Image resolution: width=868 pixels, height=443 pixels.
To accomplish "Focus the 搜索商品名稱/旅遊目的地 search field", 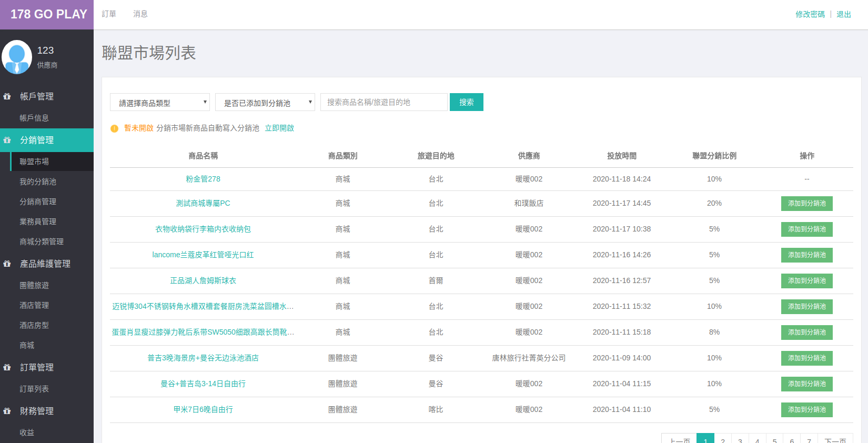I will pyautogui.click(x=384, y=102).
